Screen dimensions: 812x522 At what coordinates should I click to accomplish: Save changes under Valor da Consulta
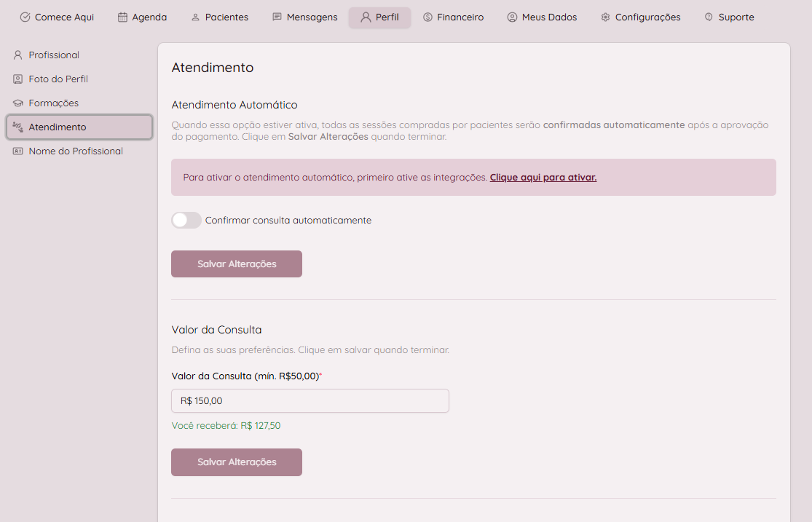237,462
